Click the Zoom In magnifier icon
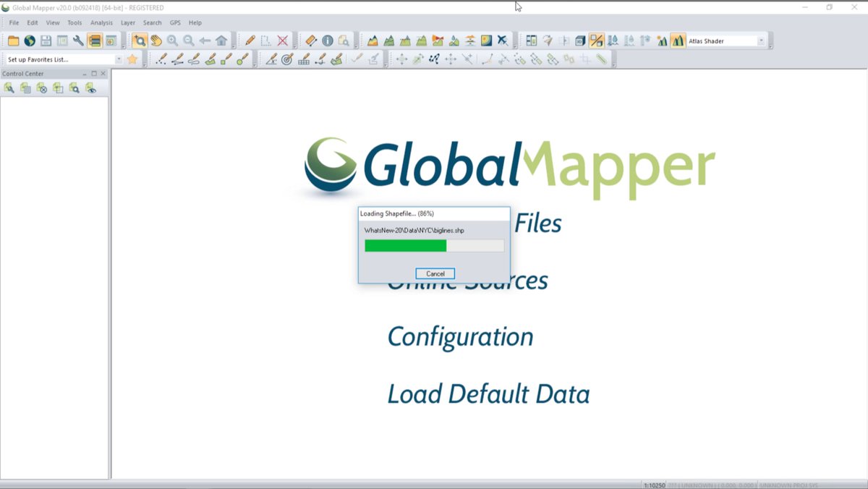 (172, 41)
